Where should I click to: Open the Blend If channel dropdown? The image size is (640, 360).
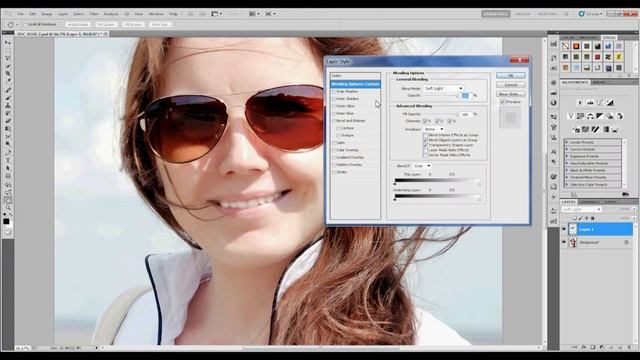tap(422, 166)
